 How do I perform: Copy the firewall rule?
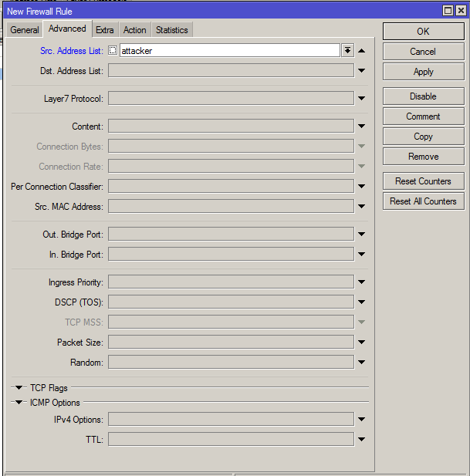tap(423, 137)
